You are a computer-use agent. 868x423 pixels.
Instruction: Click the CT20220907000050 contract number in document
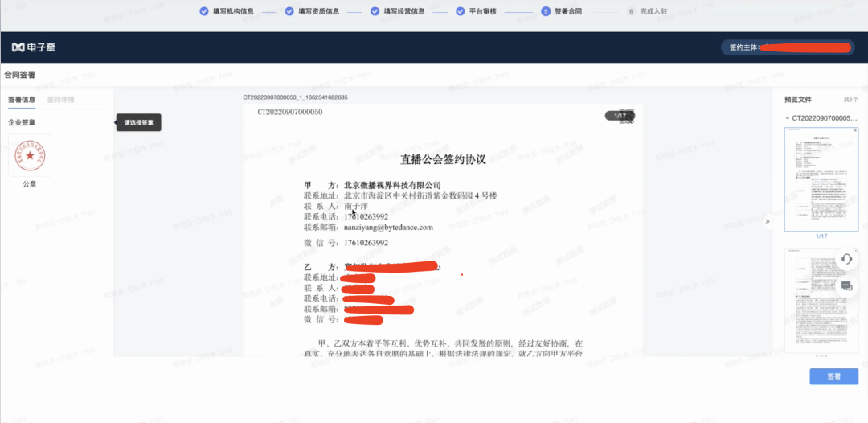290,112
